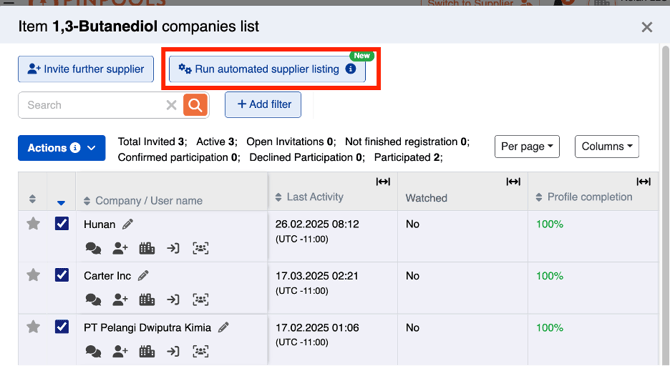Image resolution: width=670 pixels, height=366 pixels.
Task: Open chat icon for Hunan
Action: pos(93,248)
